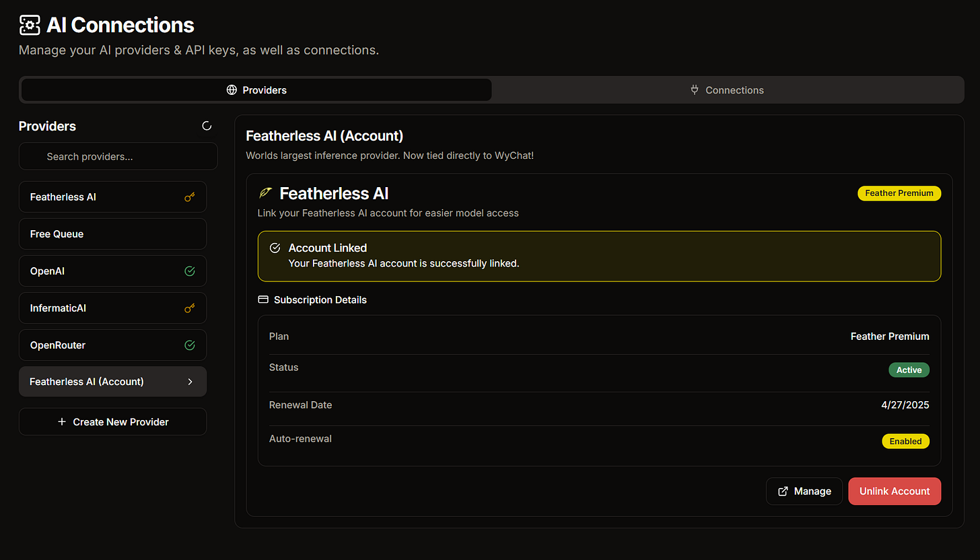Click the Renewal Date label
Viewport: 980px width, 560px height.
(300, 405)
